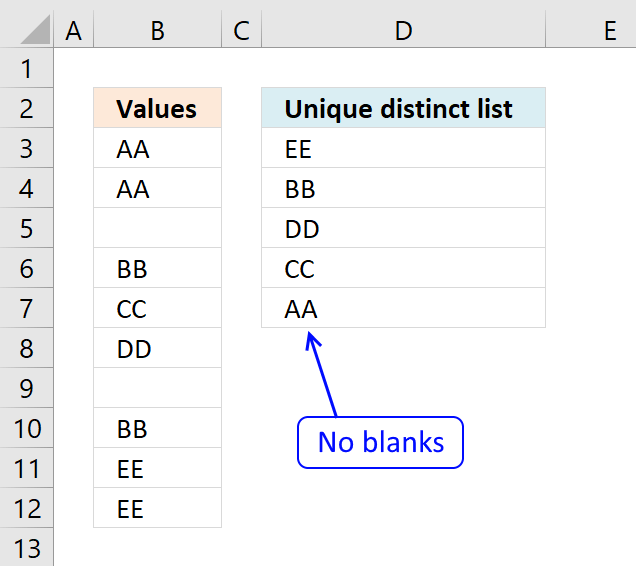Select row 13 header

(27, 548)
